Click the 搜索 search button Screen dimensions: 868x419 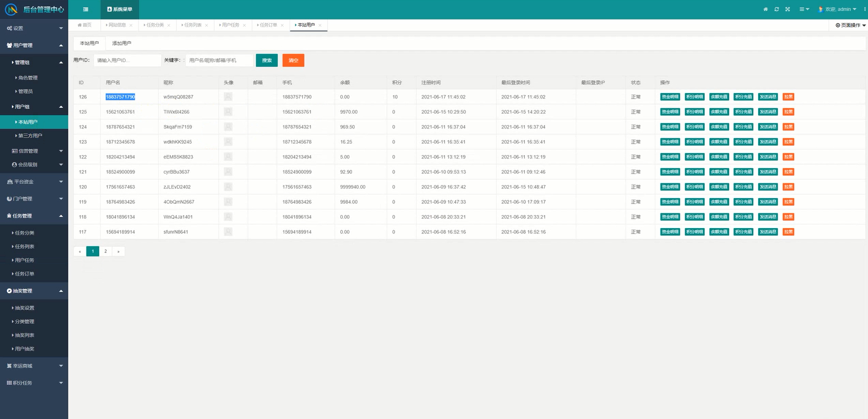pos(267,60)
